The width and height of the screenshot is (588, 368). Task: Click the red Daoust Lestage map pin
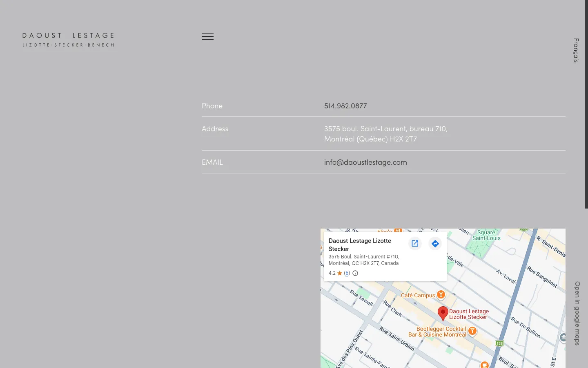pyautogui.click(x=443, y=313)
